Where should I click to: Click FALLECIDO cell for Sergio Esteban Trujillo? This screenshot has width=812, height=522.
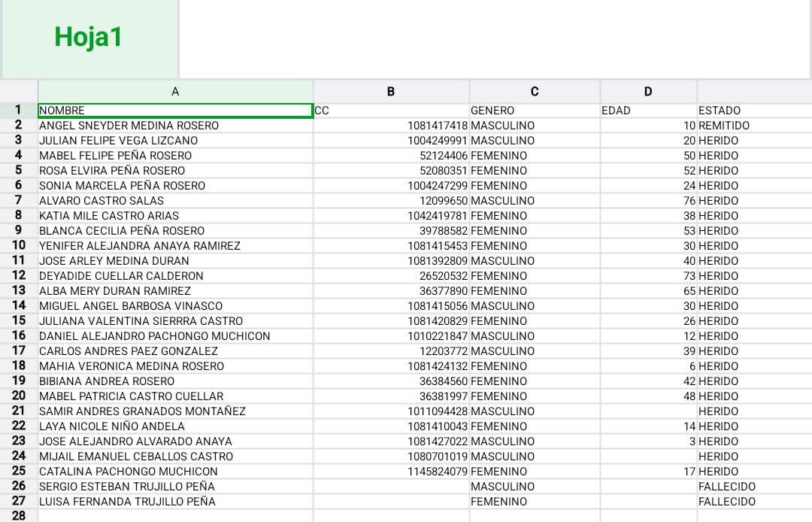tap(754, 487)
